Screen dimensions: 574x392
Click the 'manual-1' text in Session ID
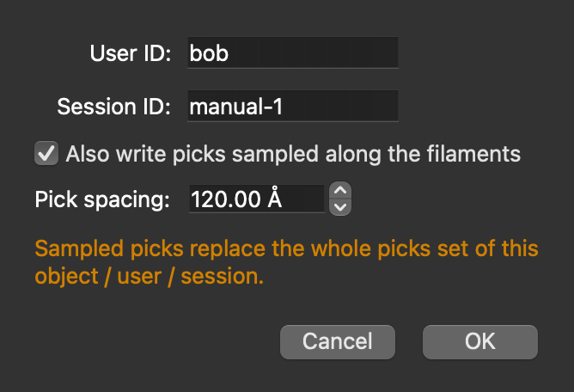[236, 107]
